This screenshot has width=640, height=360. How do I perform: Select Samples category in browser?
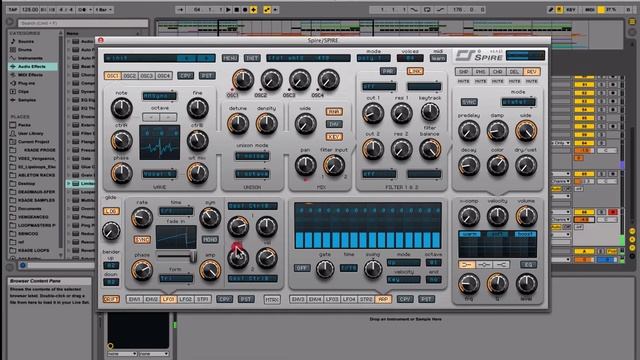click(x=27, y=100)
